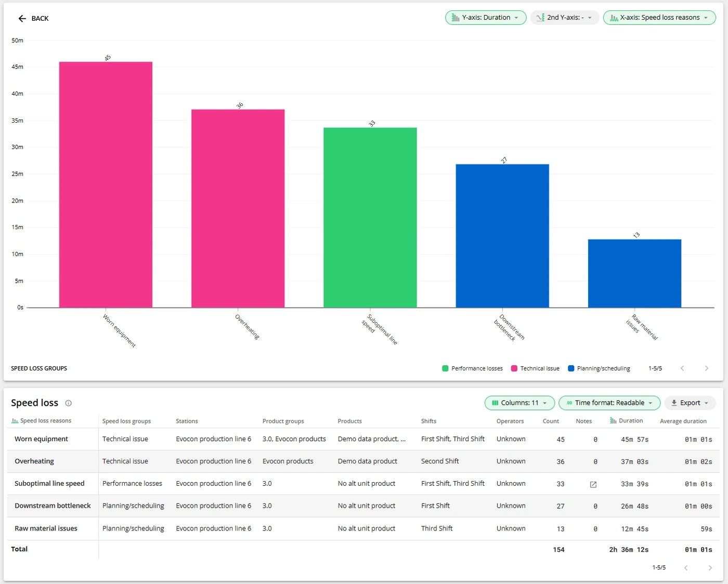This screenshot has height=584, width=728.
Task: Click the 59s average duration cell
Action: click(x=706, y=529)
